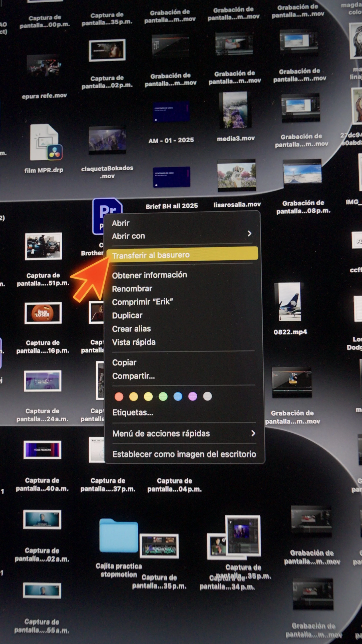Screen dimensions: 362x644
Task: Click the 'film MPR.drp' file name
Action: (x=44, y=170)
